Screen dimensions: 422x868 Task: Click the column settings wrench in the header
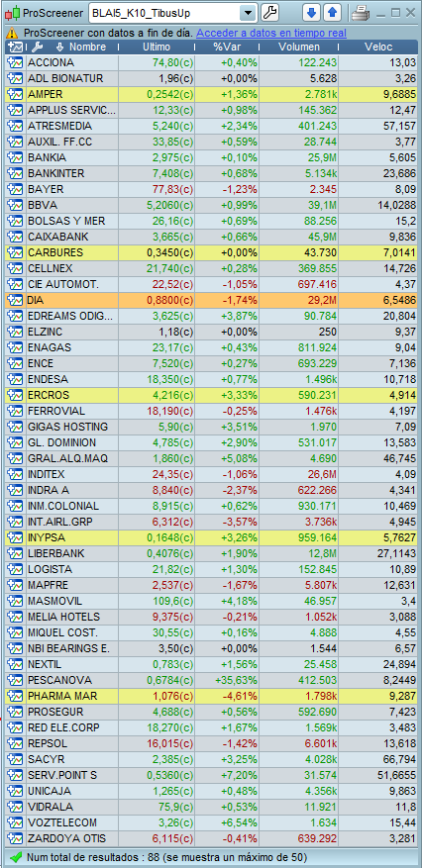click(38, 48)
